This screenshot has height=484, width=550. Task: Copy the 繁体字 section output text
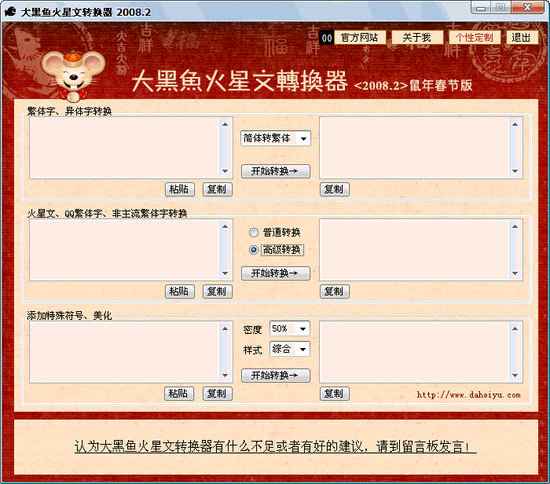pyautogui.click(x=335, y=189)
